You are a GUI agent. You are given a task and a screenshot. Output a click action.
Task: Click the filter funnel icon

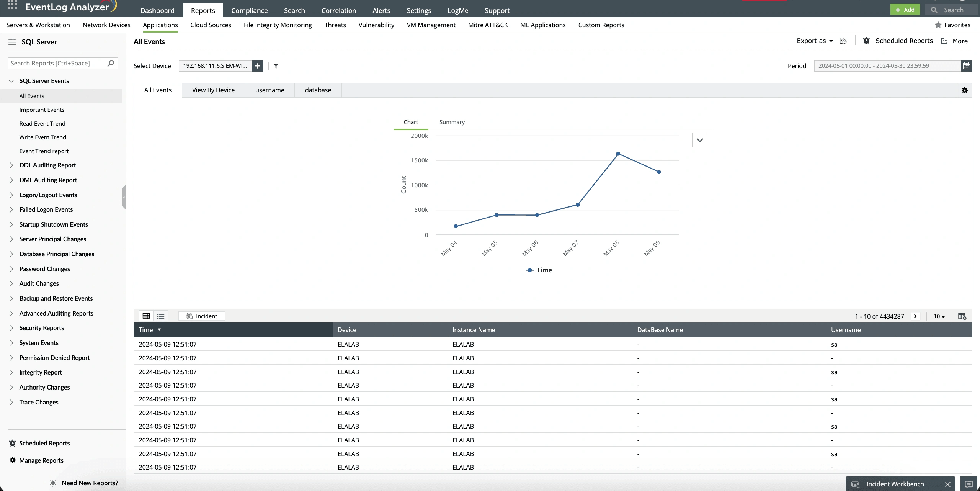coord(276,66)
